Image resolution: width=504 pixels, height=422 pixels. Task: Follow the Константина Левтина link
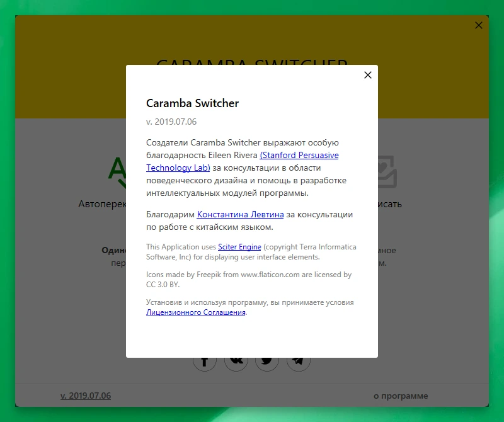[240, 214]
